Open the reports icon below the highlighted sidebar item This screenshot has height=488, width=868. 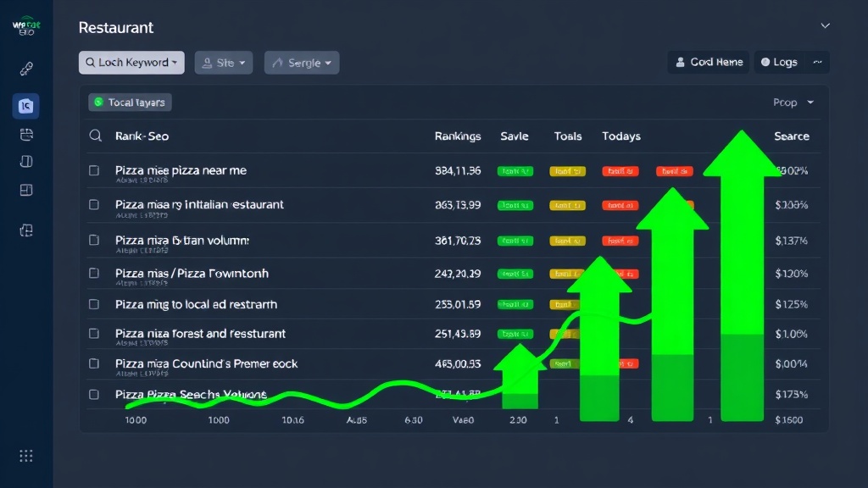[25, 134]
